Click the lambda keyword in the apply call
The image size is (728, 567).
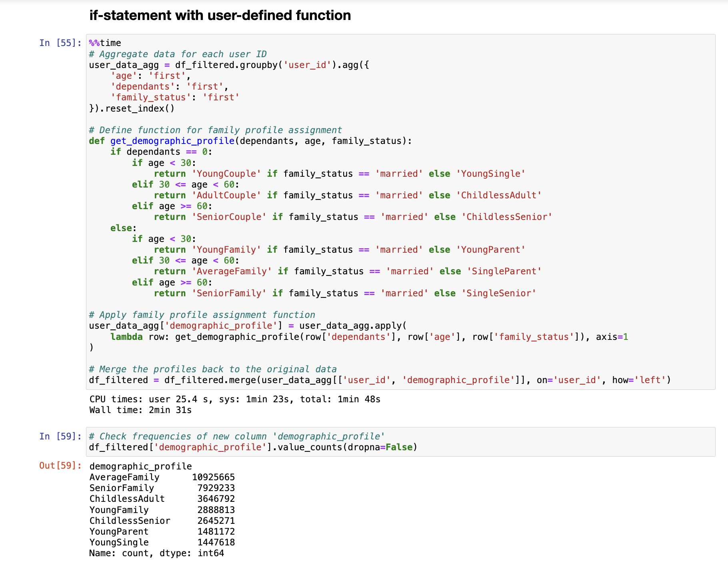pos(126,337)
